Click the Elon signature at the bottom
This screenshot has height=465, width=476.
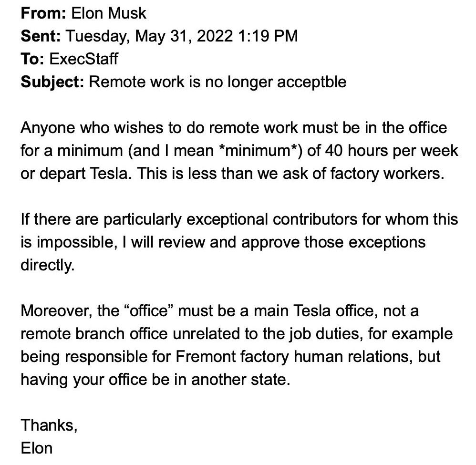tap(37, 449)
